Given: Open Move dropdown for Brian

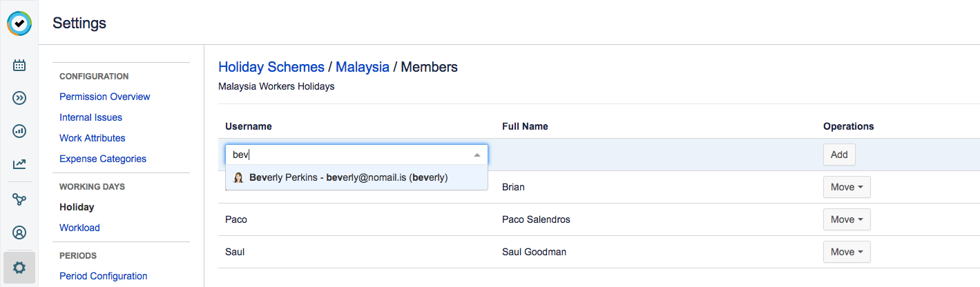Looking at the screenshot, I should tap(847, 187).
